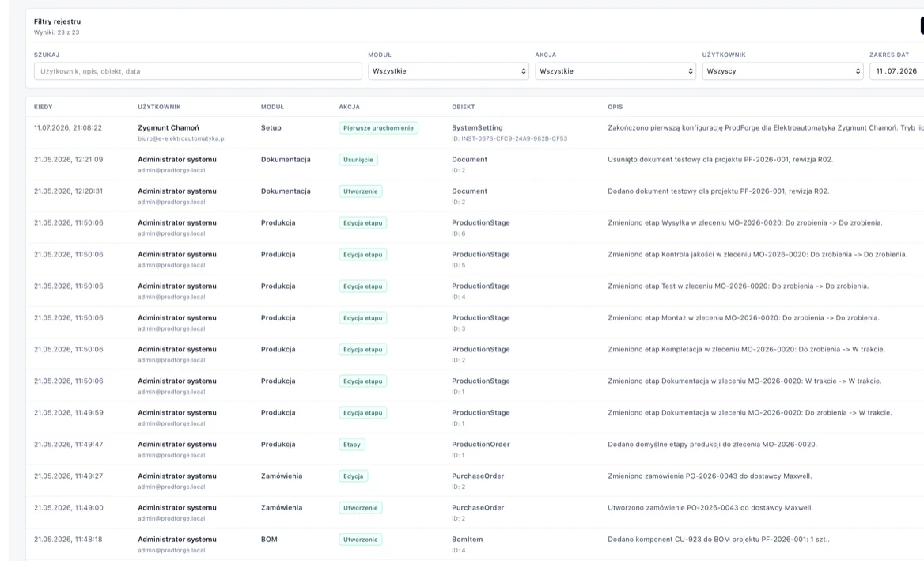Viewport: 924px width, 561px height.
Task: Click Utworzenie badge at 12:20:31 row
Action: tap(361, 191)
